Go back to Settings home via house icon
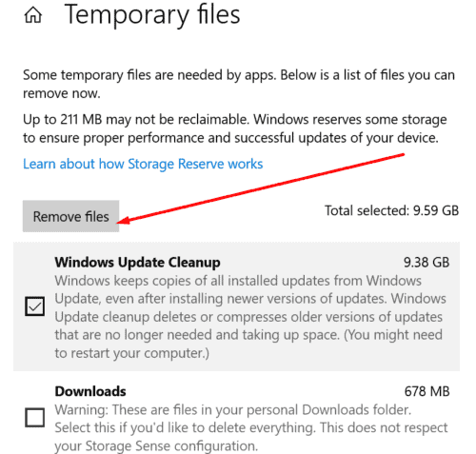 pos(33,15)
